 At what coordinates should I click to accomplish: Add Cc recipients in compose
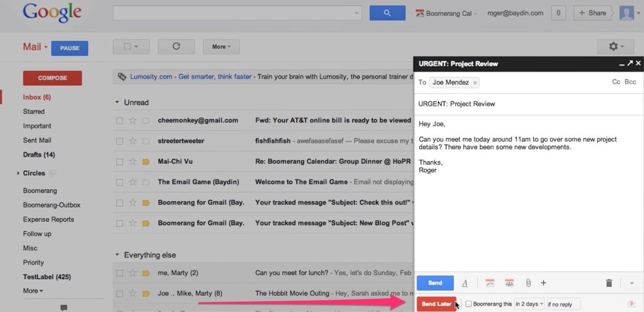[616, 82]
